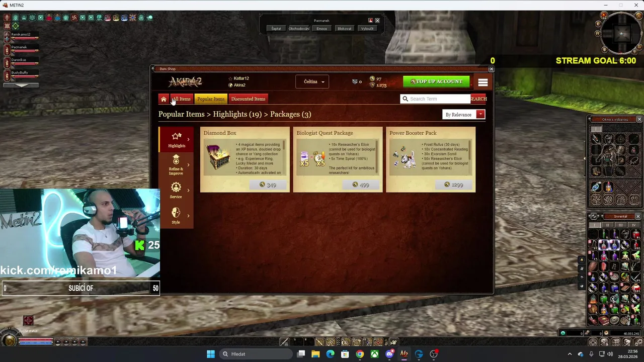Buy Diamond Box for 349 coins
Viewport: 644px width, 362px height.
[x=268, y=185]
